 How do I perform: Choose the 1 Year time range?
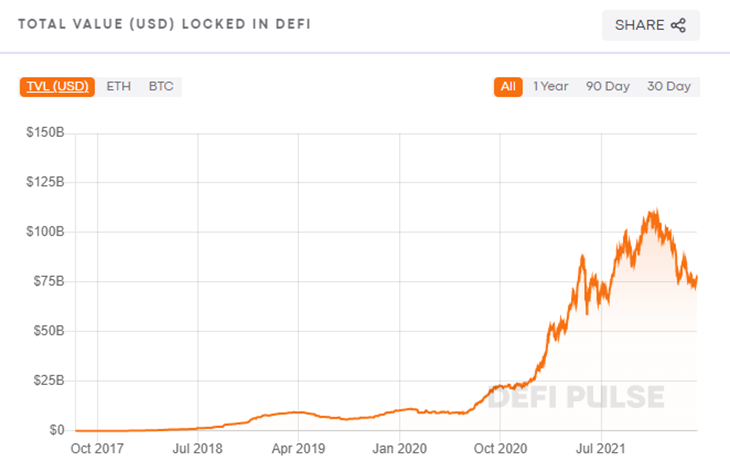(x=551, y=87)
